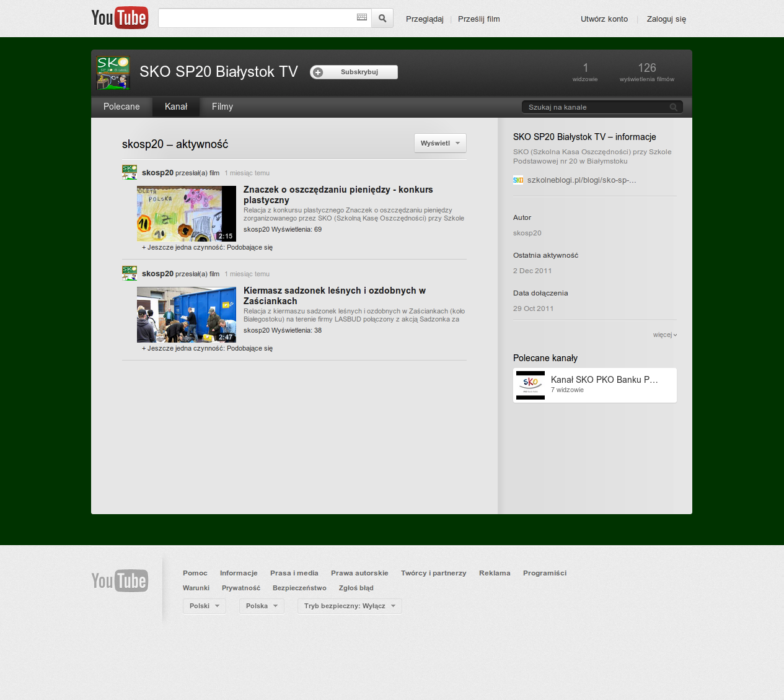The image size is (784, 700).
Task: Open the YouTube logo home link
Action: point(120,18)
